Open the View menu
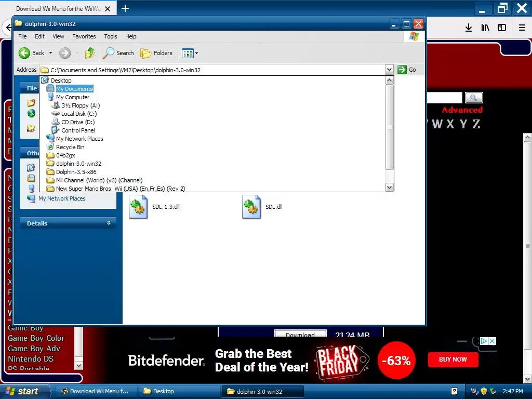This screenshot has height=399, width=532. tap(58, 36)
